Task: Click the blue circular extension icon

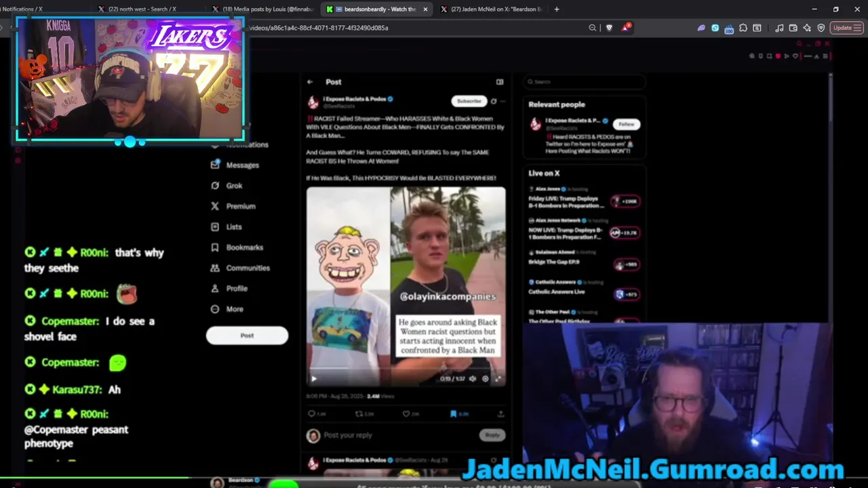Action: coord(715,28)
